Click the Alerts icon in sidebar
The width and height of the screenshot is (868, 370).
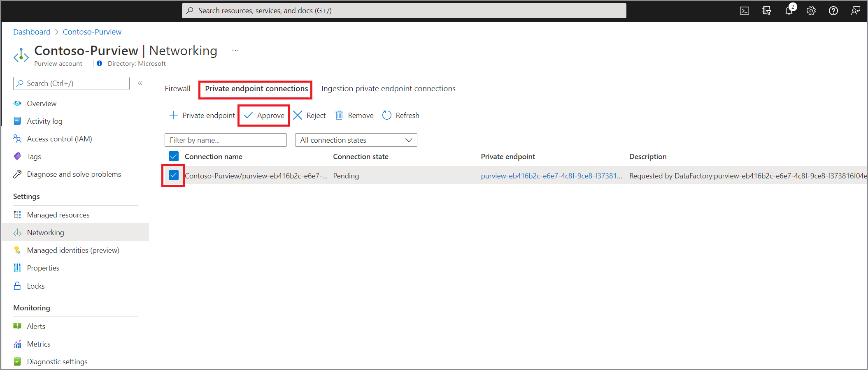click(x=17, y=326)
